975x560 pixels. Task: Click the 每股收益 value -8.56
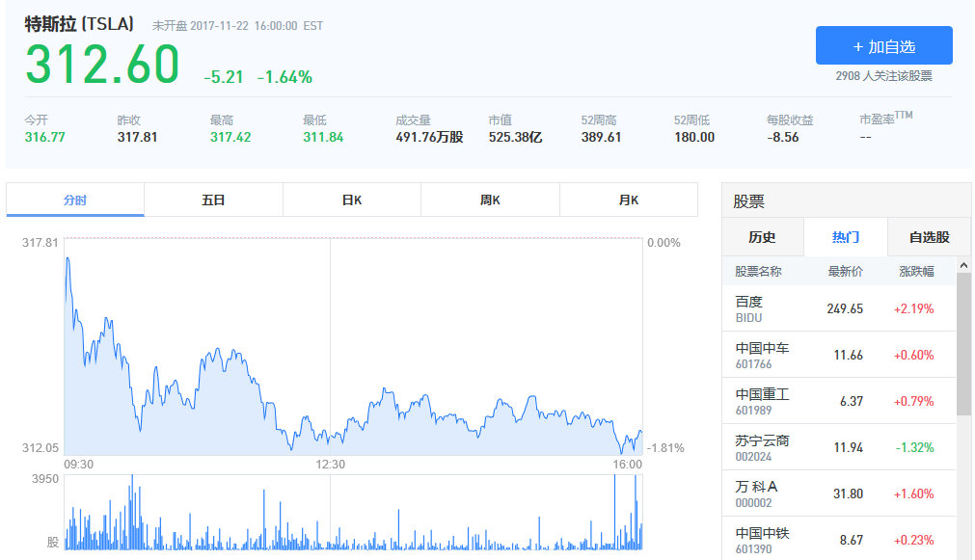tap(783, 138)
